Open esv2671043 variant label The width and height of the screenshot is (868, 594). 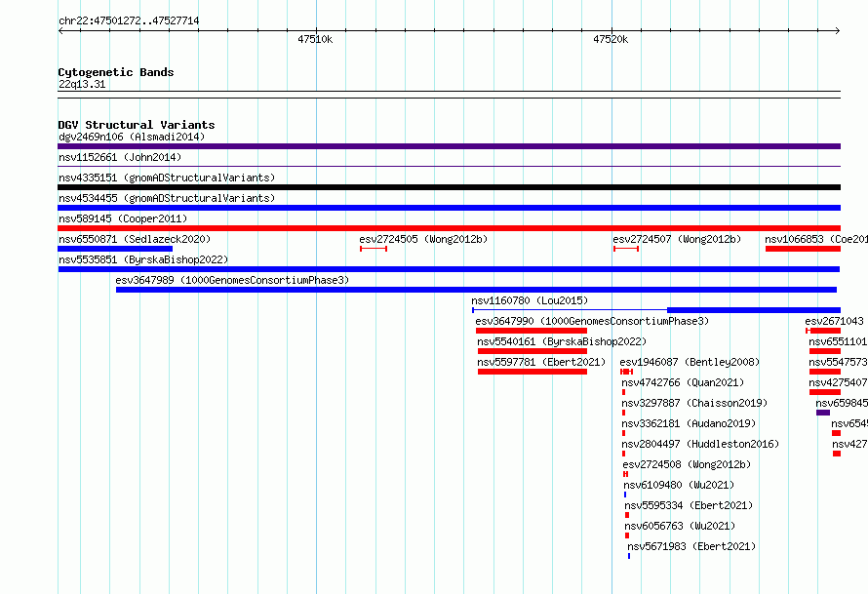(x=834, y=321)
